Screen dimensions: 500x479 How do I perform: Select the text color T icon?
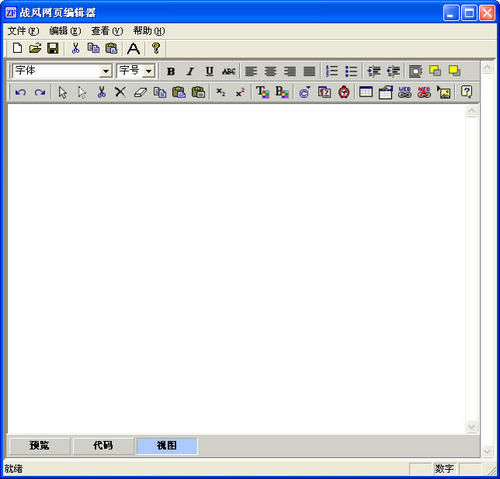pyautogui.click(x=263, y=92)
